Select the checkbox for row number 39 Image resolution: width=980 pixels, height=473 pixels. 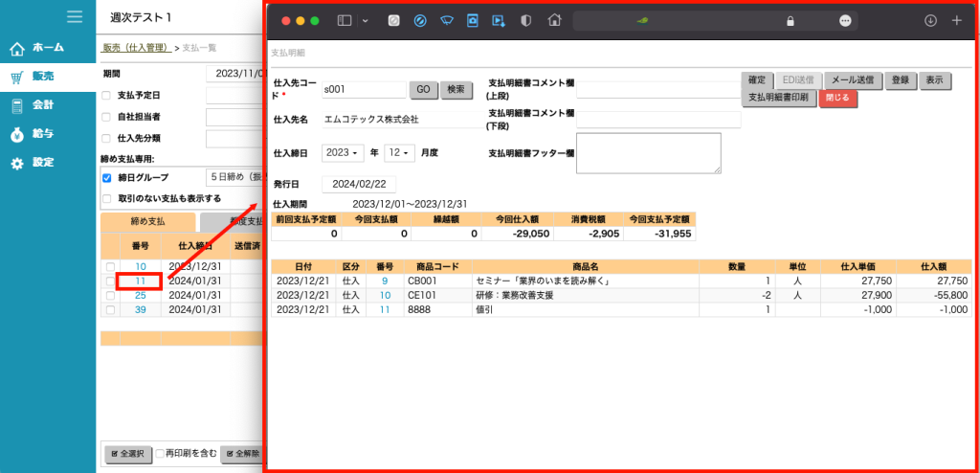point(110,309)
